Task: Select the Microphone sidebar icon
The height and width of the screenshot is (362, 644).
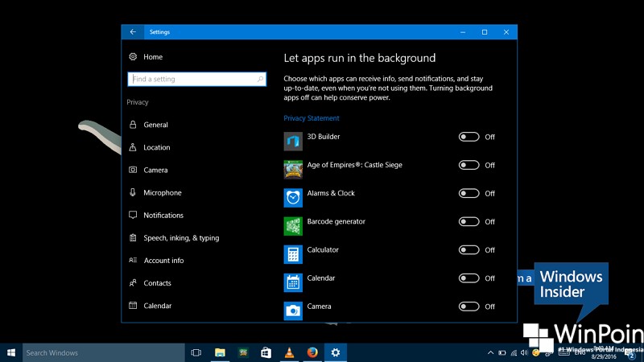Action: pos(133,192)
